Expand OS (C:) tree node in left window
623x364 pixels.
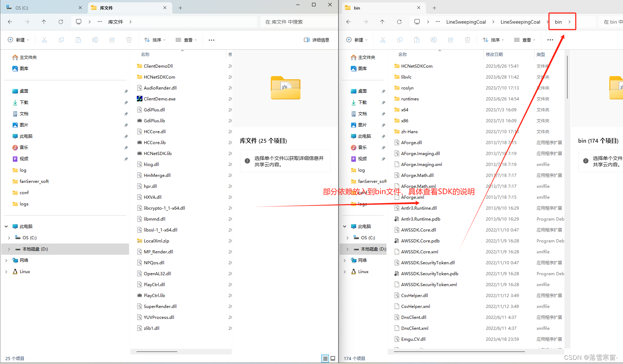click(x=9, y=238)
